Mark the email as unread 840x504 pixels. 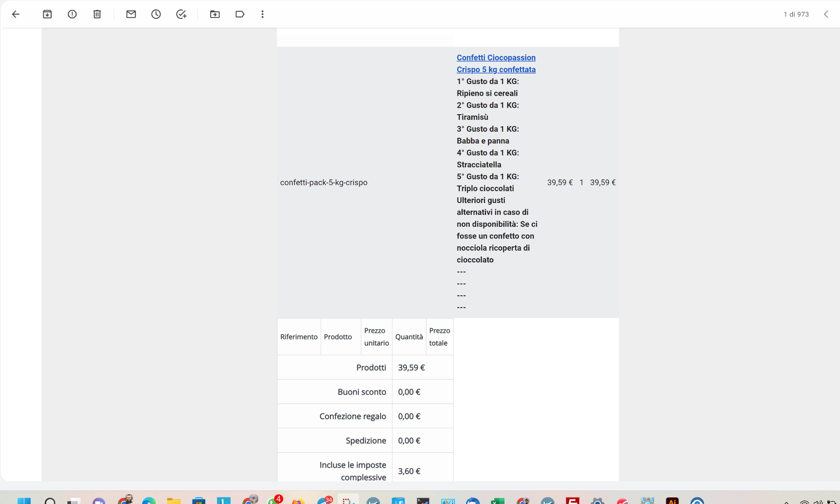pyautogui.click(x=131, y=14)
